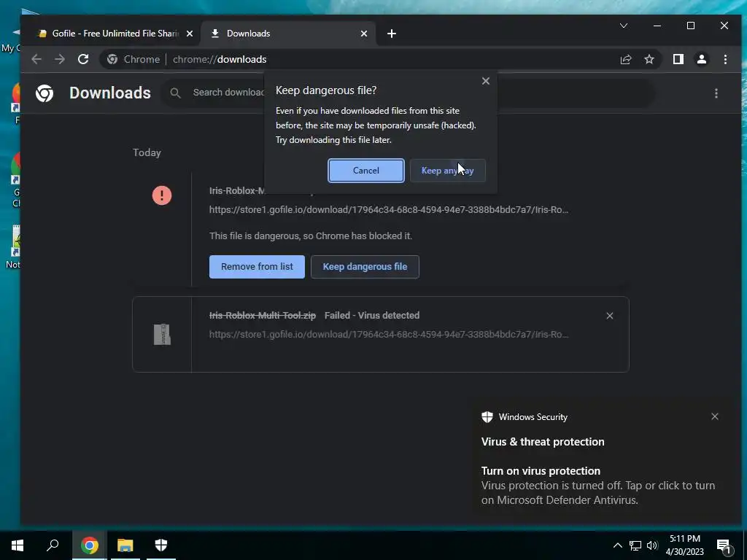
Task: Toggle the Chrome side panel icon
Action: point(678,59)
